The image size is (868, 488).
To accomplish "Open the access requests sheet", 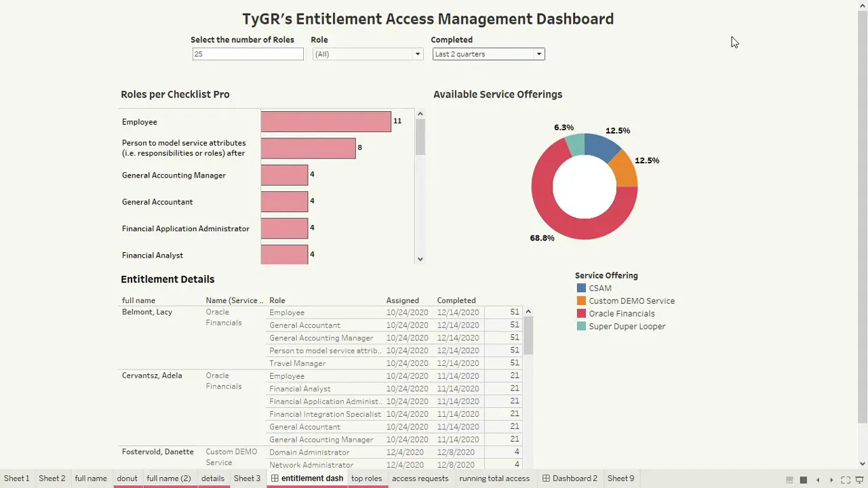I will [x=420, y=479].
